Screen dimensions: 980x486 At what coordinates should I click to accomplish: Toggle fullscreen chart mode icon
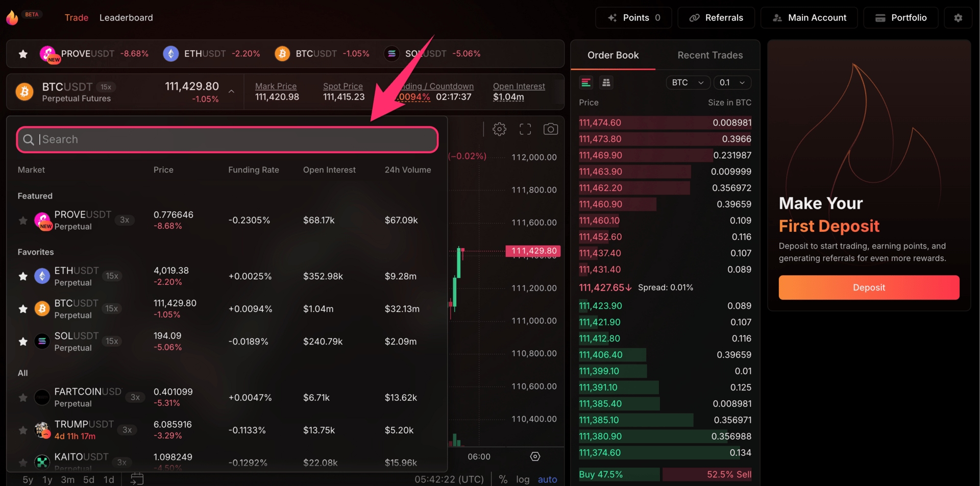[x=525, y=129]
